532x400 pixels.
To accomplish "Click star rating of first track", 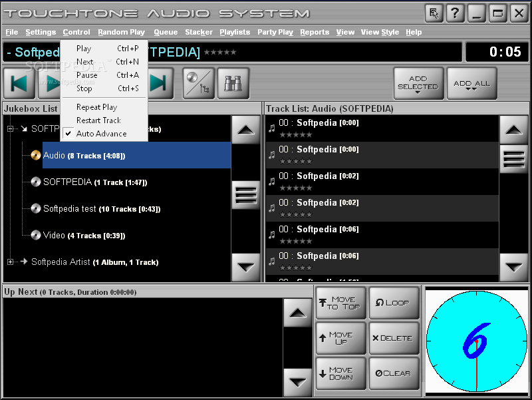I will point(295,135).
